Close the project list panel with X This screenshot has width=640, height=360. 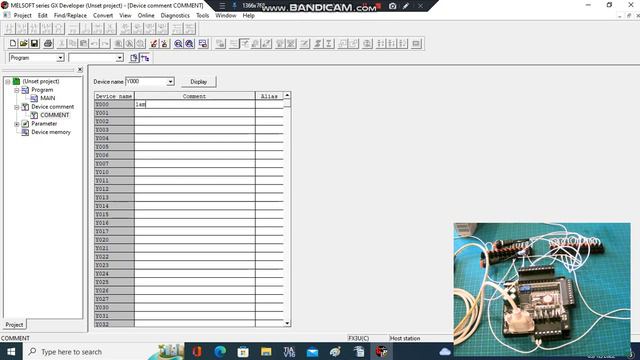click(x=80, y=70)
